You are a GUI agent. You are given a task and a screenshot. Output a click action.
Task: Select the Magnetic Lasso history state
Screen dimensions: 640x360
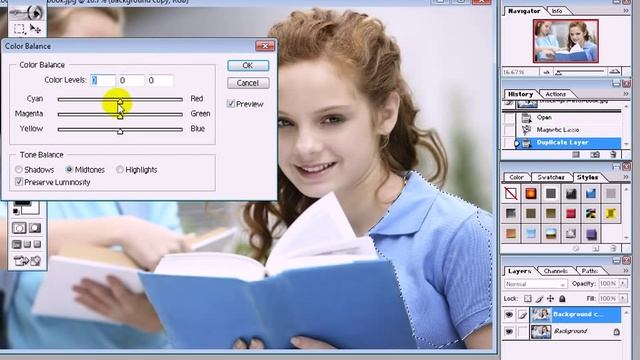tap(570, 130)
